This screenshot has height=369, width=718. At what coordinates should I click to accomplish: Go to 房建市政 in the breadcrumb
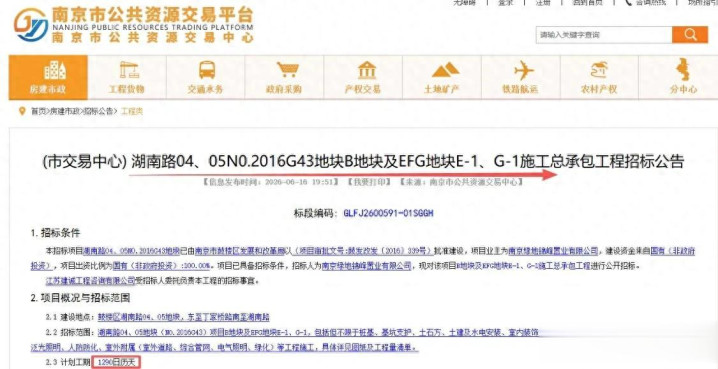[x=64, y=111]
